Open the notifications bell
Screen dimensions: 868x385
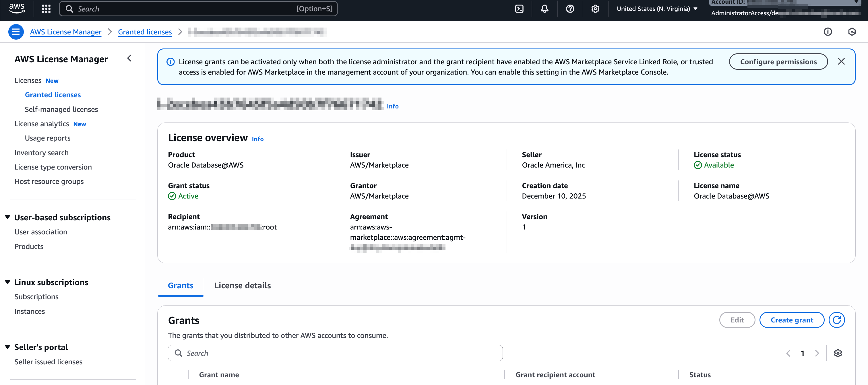coord(545,8)
